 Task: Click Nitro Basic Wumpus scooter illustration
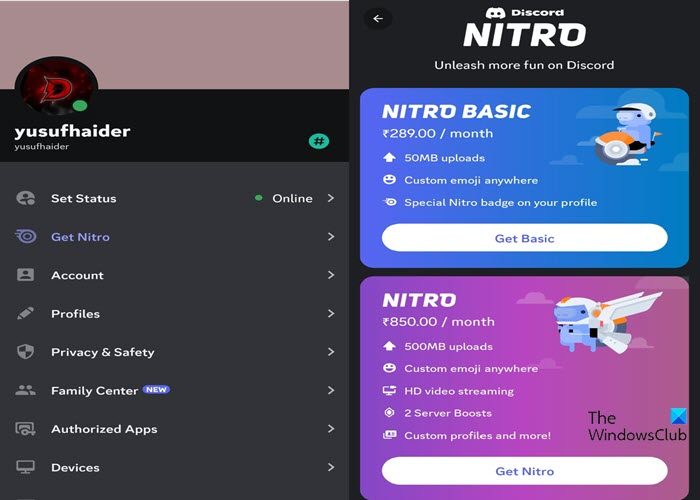point(629,134)
